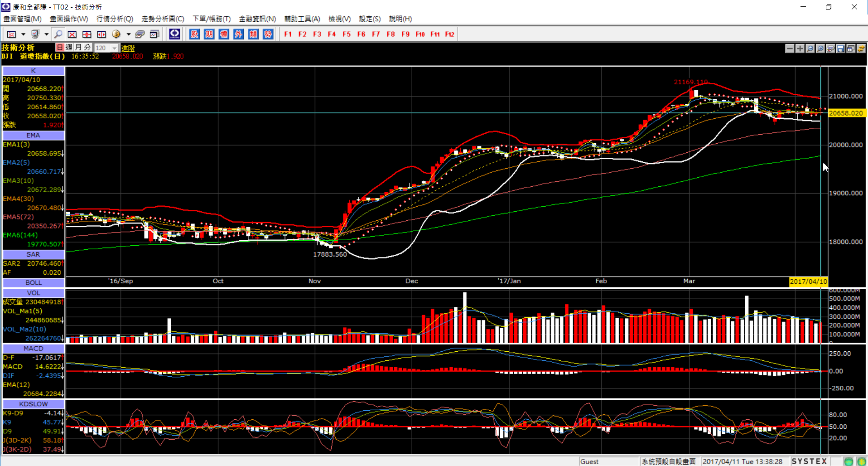
Task: Open the 行情分析(Q) menu
Action: (115, 19)
